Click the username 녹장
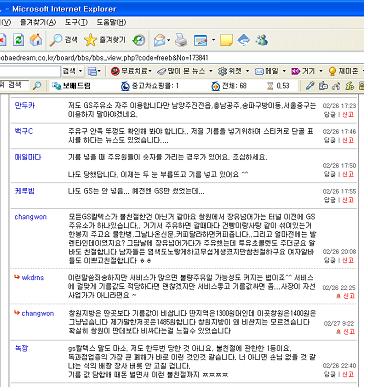Viewport: 368px width, 391px height. click(x=21, y=348)
